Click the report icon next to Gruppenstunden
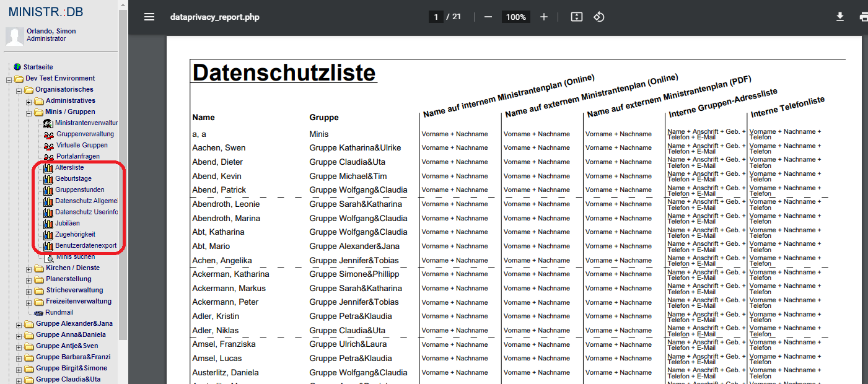The height and width of the screenshot is (384, 868). tap(48, 190)
